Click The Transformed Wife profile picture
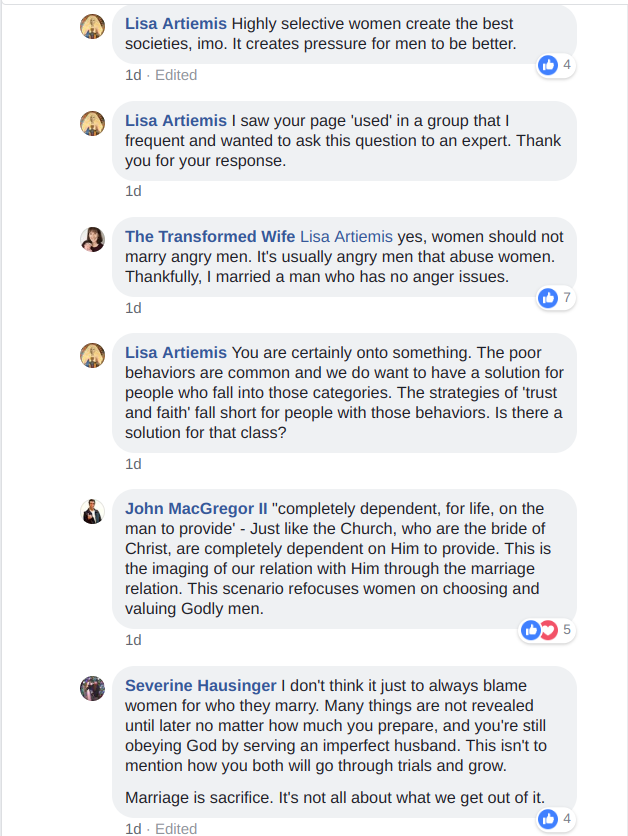Image resolution: width=628 pixels, height=836 pixels. point(93,239)
